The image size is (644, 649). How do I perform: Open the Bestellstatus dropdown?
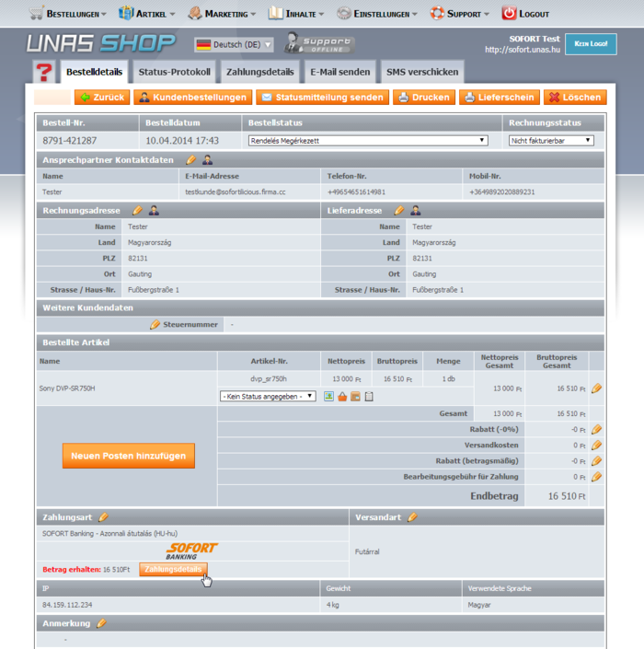368,141
